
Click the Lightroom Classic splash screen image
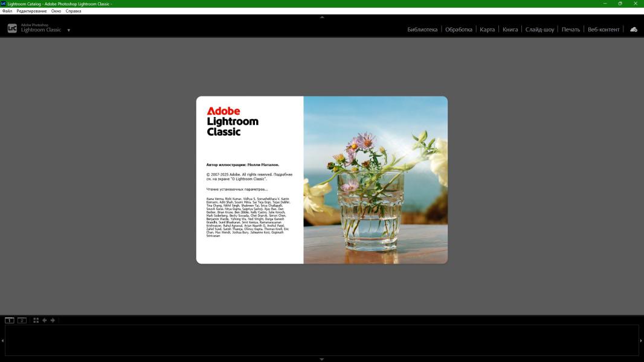click(x=375, y=180)
